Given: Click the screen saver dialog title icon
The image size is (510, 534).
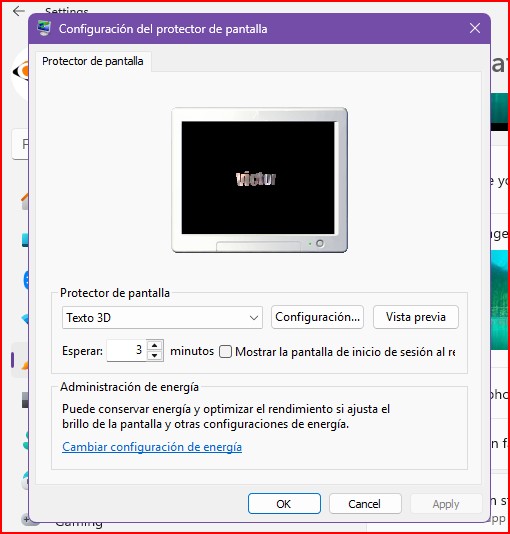Looking at the screenshot, I should tap(44, 29).
